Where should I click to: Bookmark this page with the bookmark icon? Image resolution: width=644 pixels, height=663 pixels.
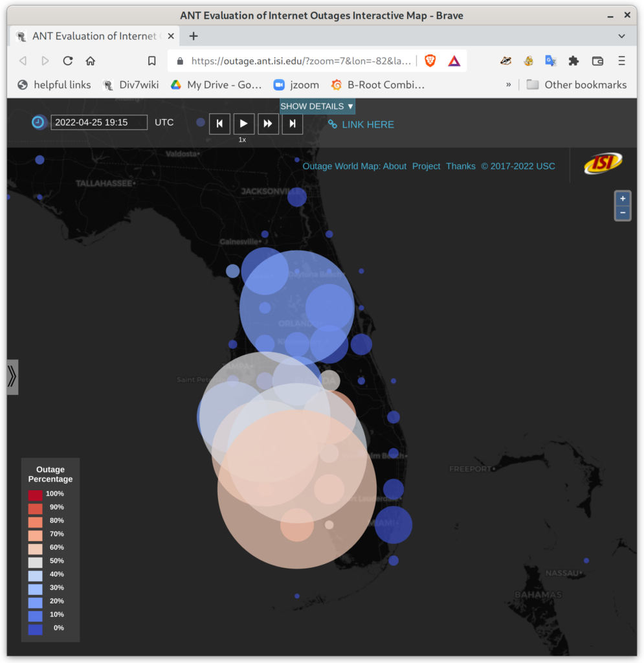point(151,61)
